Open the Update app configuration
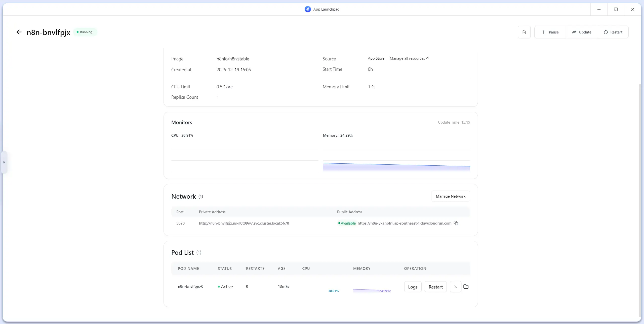 [x=581, y=32]
